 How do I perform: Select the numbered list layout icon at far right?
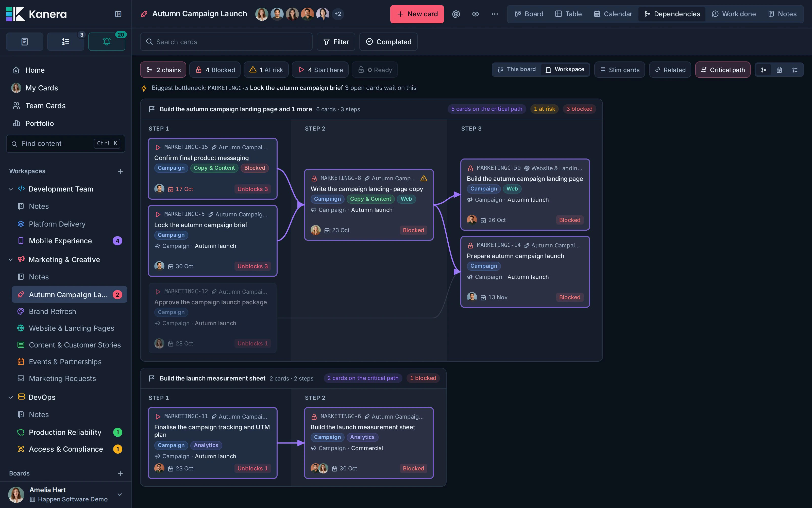pyautogui.click(x=795, y=70)
